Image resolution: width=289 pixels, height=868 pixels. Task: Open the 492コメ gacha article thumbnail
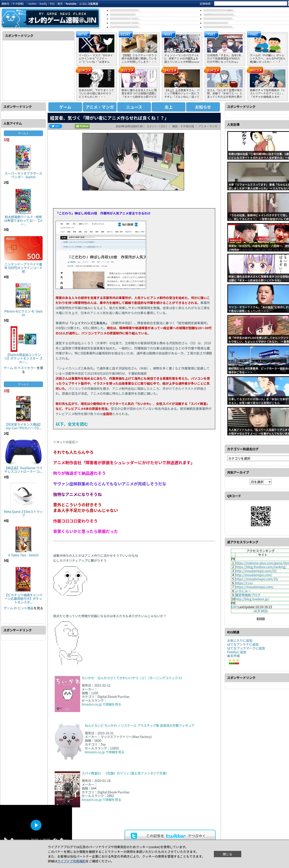tap(267, 79)
